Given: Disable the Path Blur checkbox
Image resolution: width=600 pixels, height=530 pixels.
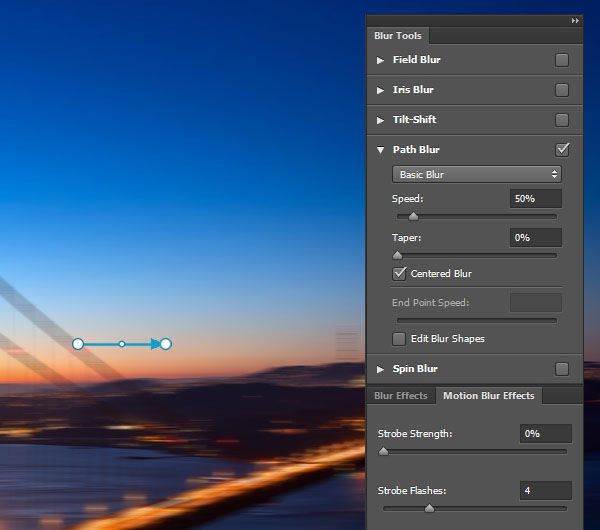Looking at the screenshot, I should [562, 150].
